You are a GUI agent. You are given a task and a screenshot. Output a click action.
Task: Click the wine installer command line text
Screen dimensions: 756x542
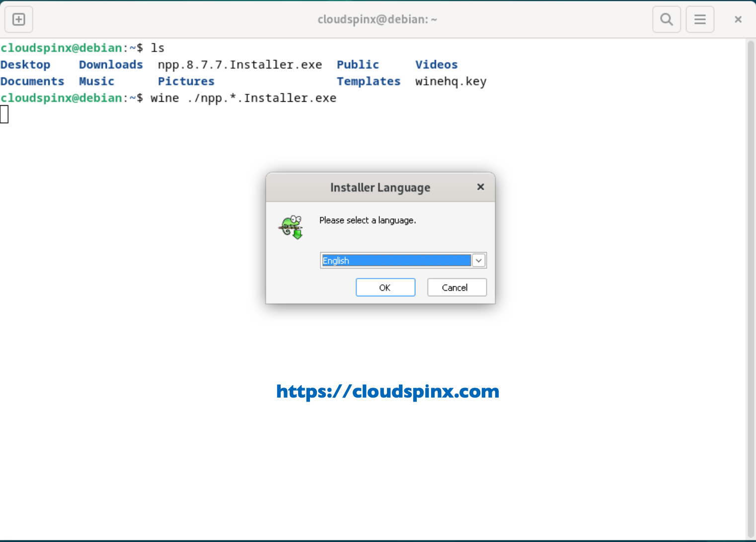[x=242, y=98]
